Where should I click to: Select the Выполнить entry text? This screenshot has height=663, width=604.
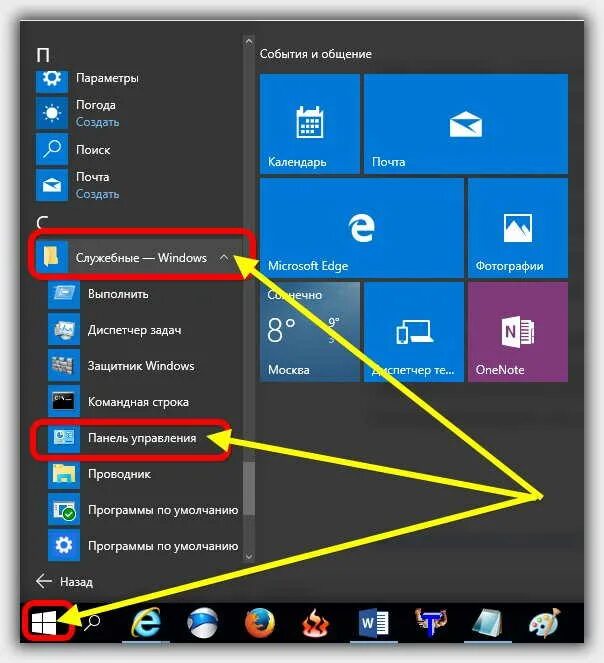click(118, 294)
